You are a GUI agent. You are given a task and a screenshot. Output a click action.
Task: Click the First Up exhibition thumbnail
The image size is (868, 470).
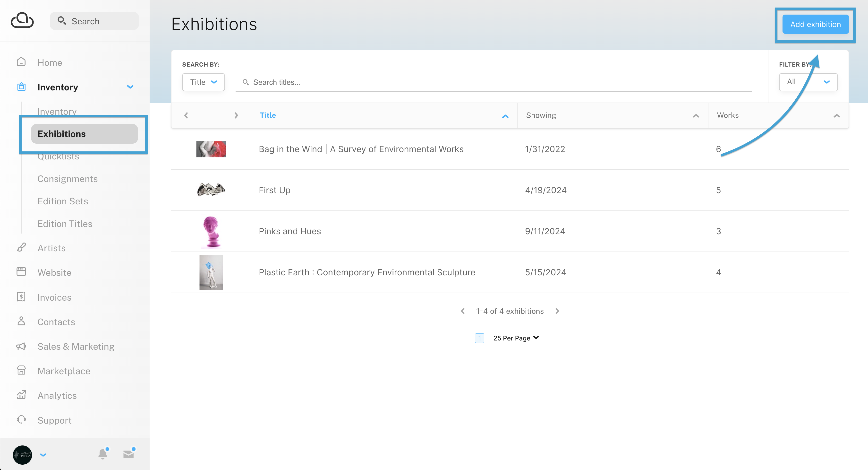tap(211, 190)
